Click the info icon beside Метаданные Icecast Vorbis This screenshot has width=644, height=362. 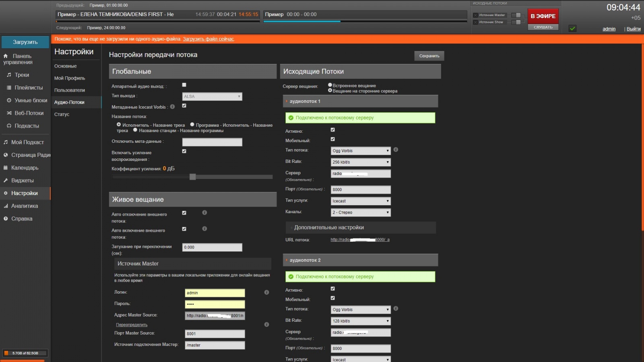pos(172,107)
